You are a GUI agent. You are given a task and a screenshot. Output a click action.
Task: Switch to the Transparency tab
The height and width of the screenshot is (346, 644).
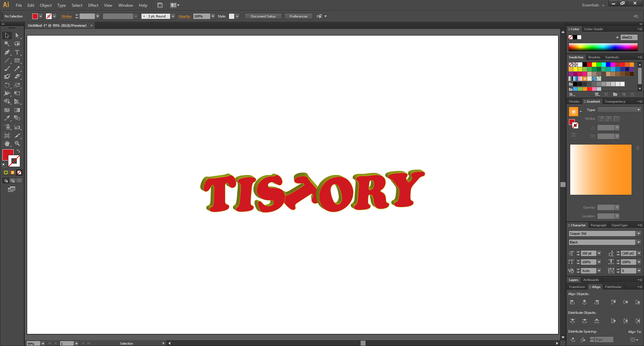(x=615, y=102)
